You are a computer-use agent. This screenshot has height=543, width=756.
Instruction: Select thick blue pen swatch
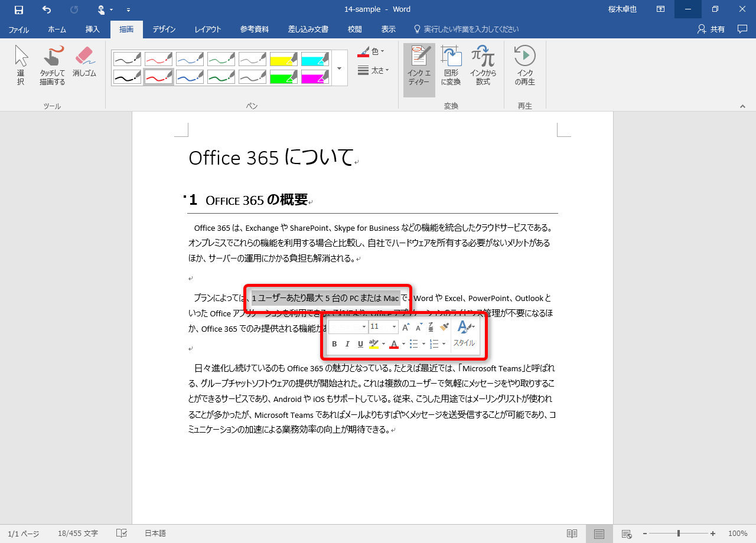coord(190,77)
